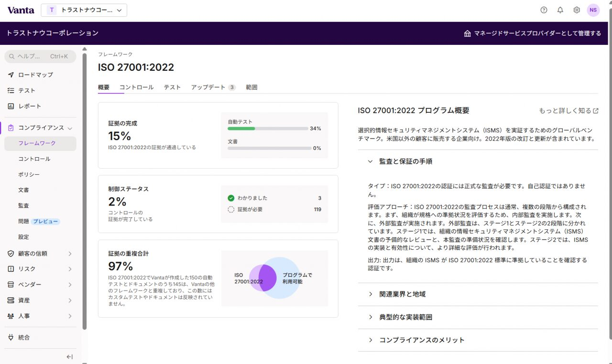Open the settings gear icon
Image resolution: width=612 pixels, height=364 pixels.
coord(577,10)
